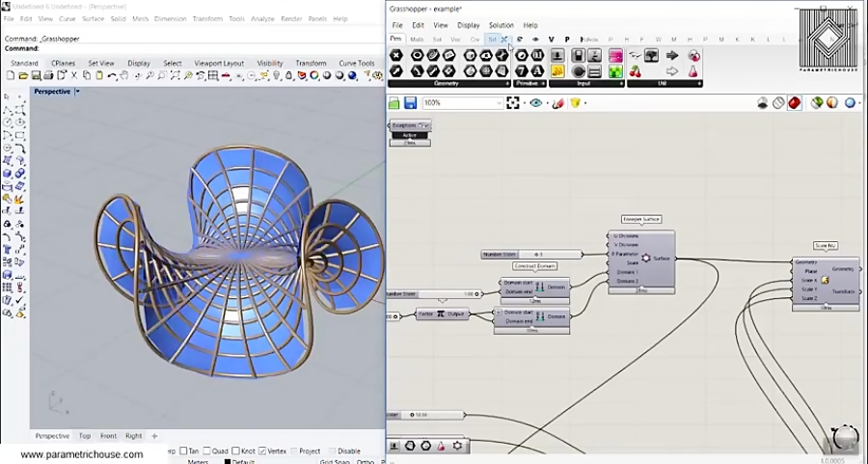The width and height of the screenshot is (868, 464).
Task: Expand the Perspective viewport title dropdown
Action: click(x=77, y=92)
